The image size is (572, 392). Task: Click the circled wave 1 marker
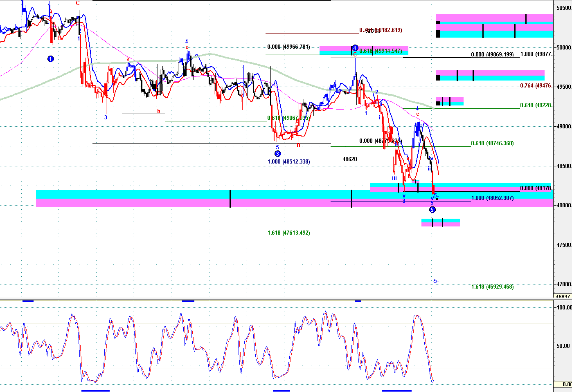[51, 59]
